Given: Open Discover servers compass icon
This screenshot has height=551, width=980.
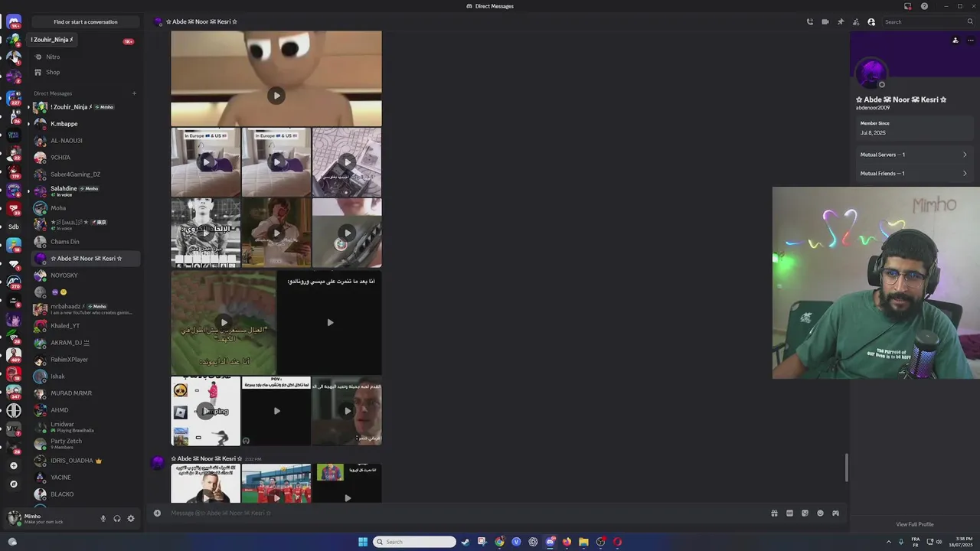Looking at the screenshot, I should pos(14,484).
